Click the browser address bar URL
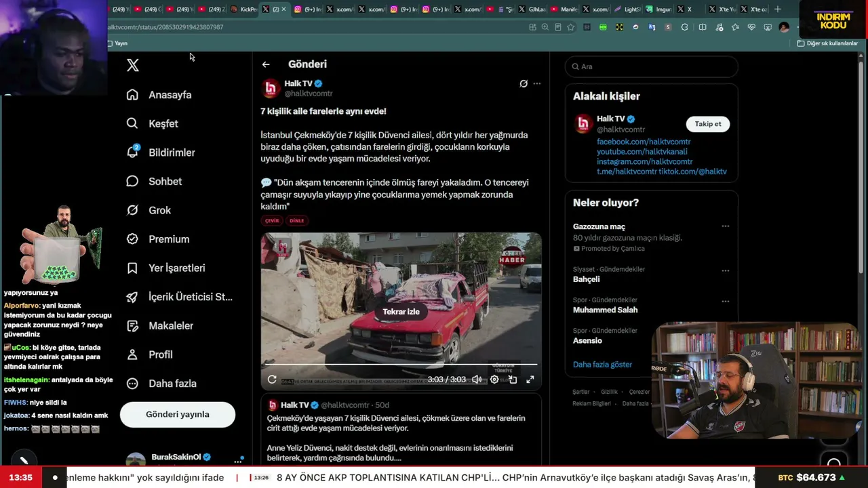 tap(165, 27)
